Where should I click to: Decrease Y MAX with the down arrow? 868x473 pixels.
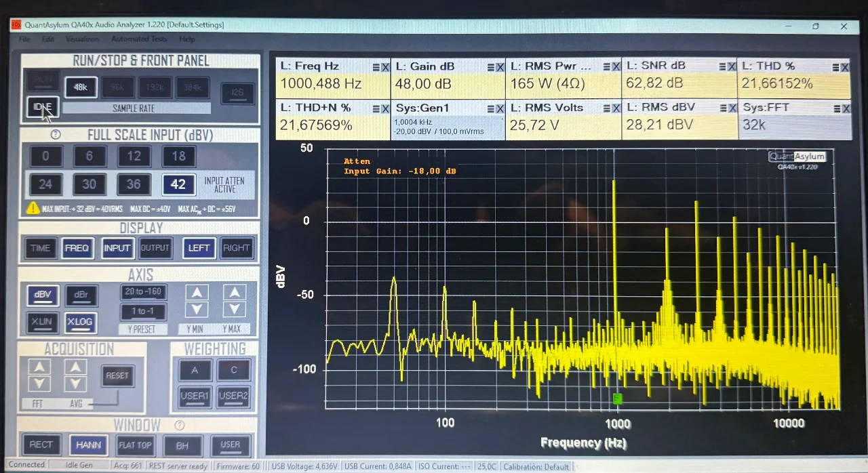[235, 309]
